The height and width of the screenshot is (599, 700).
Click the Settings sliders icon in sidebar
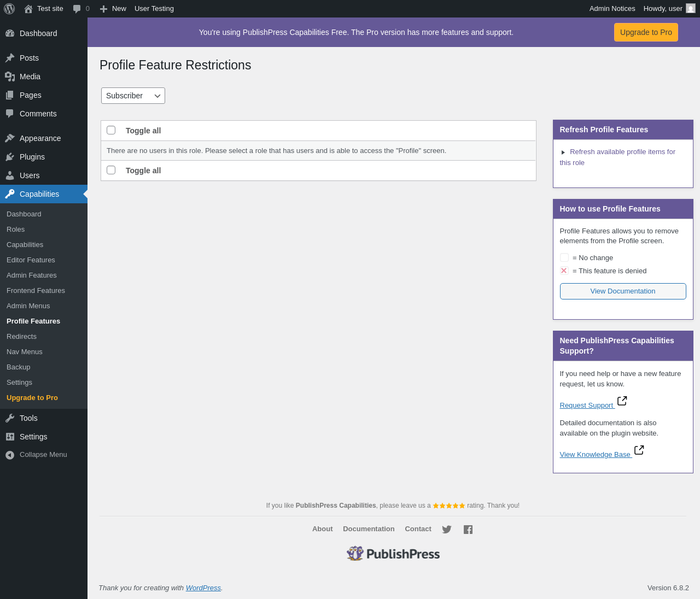[10, 437]
